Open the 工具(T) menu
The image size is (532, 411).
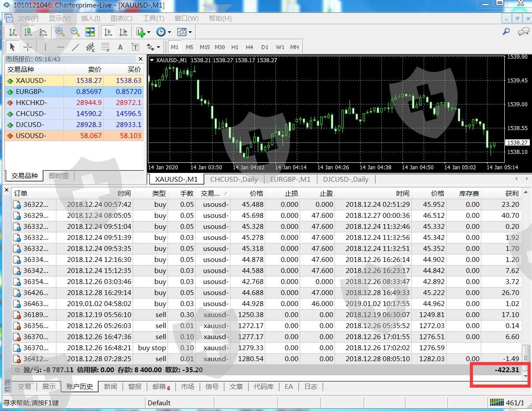pos(153,19)
